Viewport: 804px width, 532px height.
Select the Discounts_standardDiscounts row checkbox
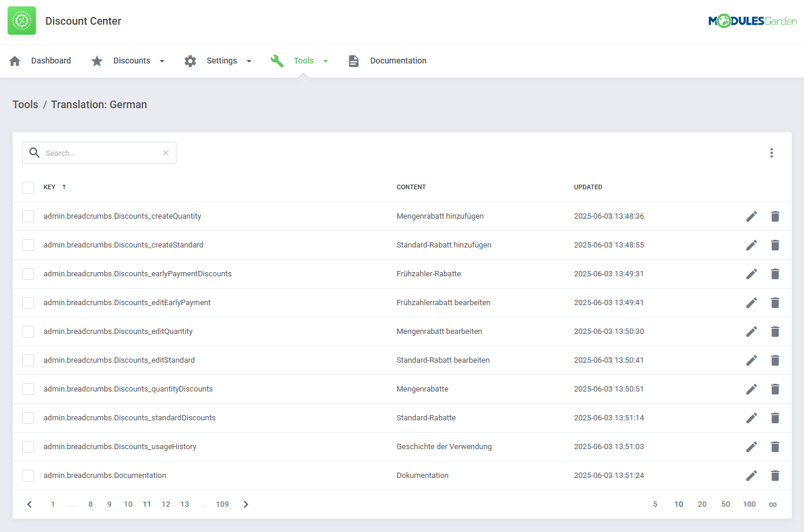28,418
